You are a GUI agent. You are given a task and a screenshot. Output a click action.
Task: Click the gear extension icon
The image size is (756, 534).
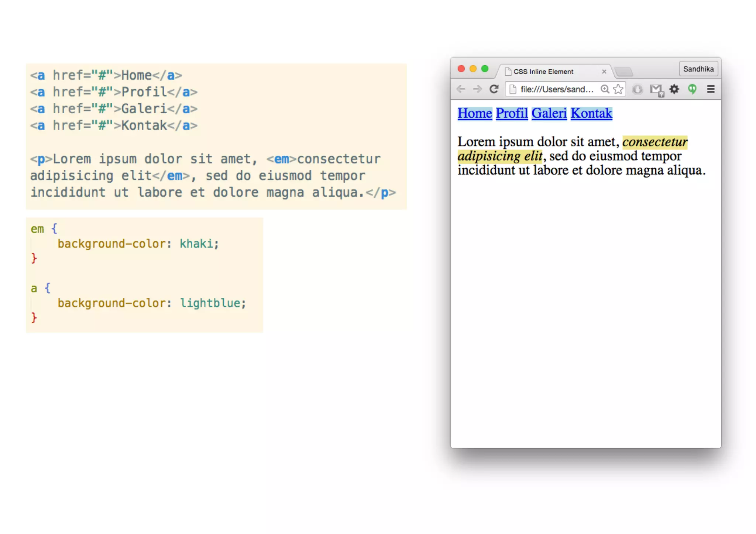coord(674,89)
